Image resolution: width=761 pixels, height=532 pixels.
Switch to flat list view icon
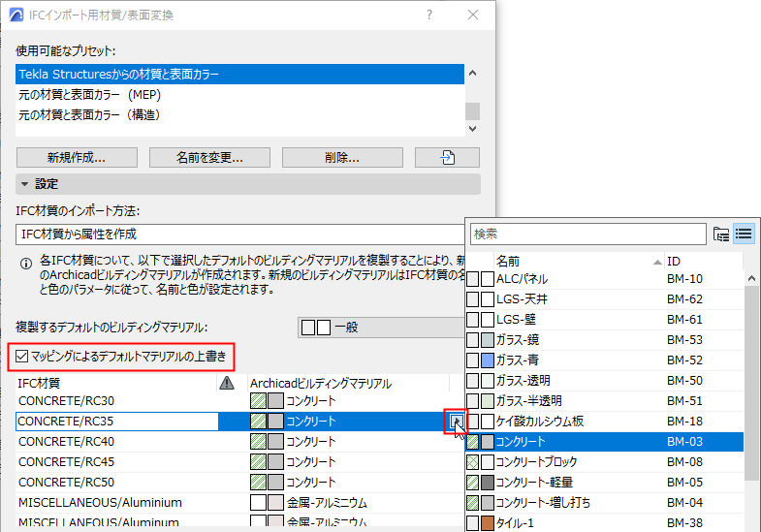[743, 235]
